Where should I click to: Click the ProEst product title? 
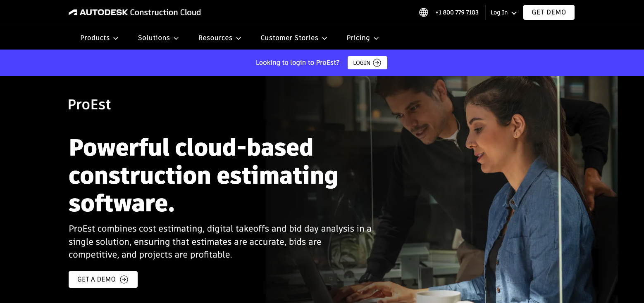[89, 104]
